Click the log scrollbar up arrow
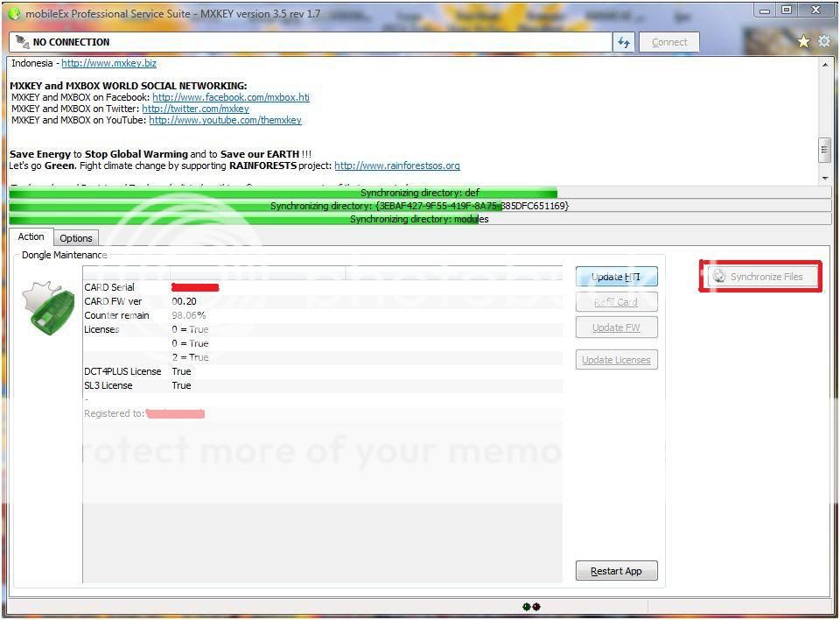Image resolution: width=840 pixels, height=620 pixels. click(825, 64)
